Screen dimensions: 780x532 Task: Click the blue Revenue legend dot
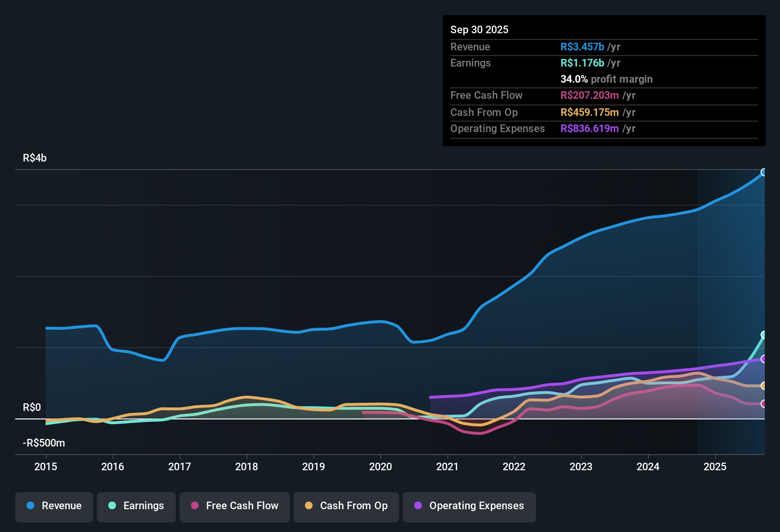pos(30,506)
